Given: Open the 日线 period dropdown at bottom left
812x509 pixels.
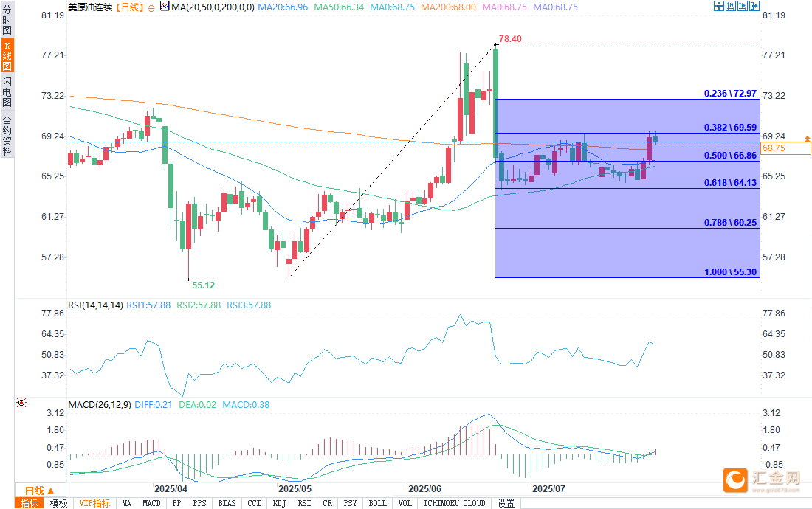Looking at the screenshot, I should [40, 491].
